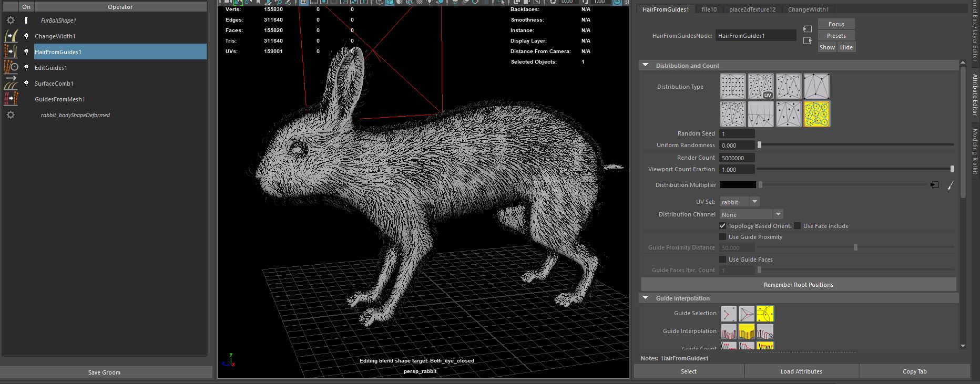Collapse the Distribution and Count section
This screenshot has height=384, width=980.
coord(646,66)
